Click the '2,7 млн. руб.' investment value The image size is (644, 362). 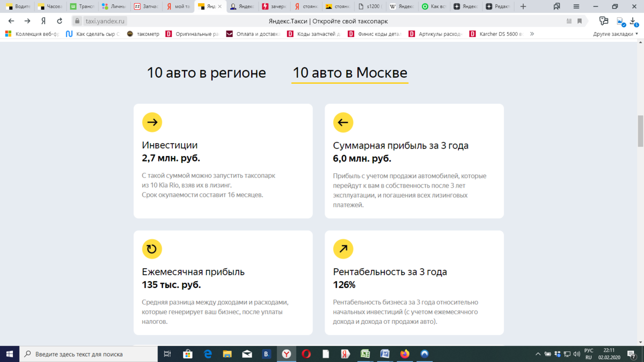point(171,159)
